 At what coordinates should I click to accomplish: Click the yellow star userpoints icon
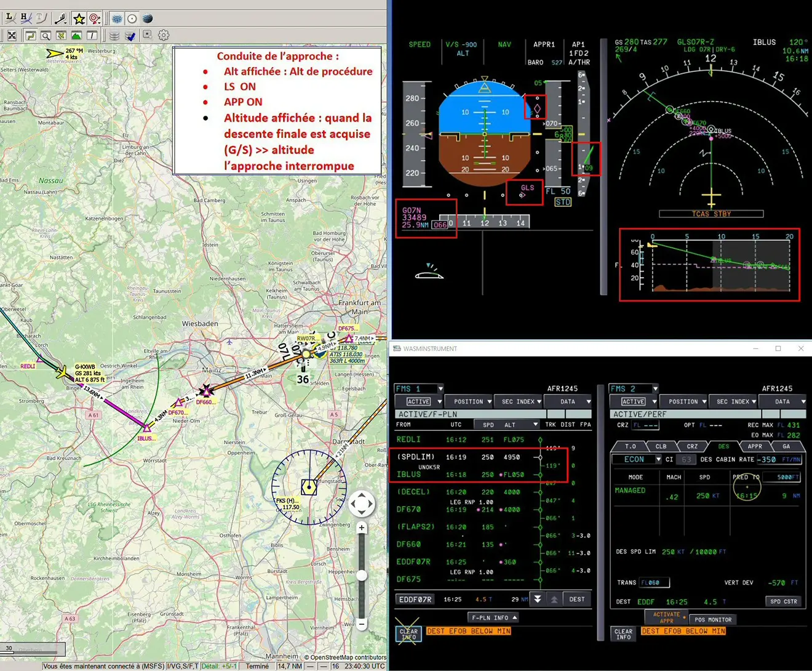click(79, 18)
